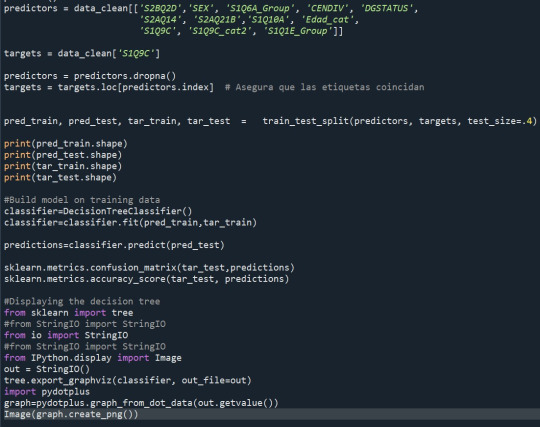This screenshot has width=540, height=427.
Task: Click the 'DGSTATUS' column name string
Action: [387, 8]
